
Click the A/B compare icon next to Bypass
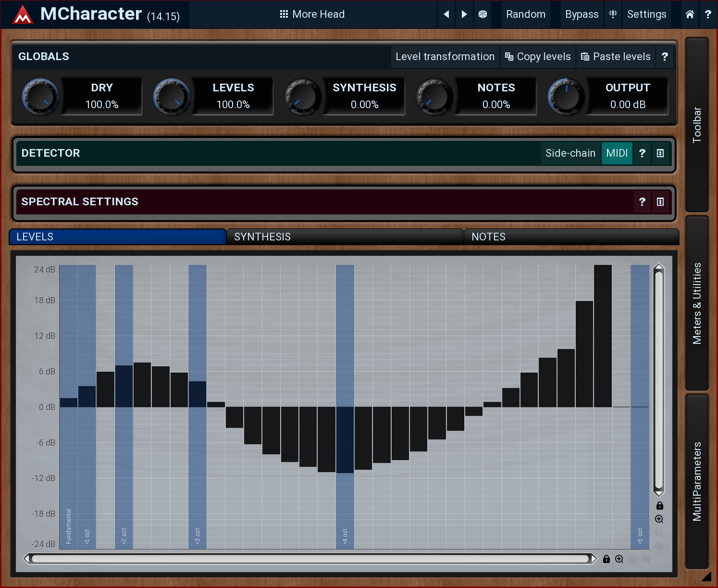tap(613, 14)
